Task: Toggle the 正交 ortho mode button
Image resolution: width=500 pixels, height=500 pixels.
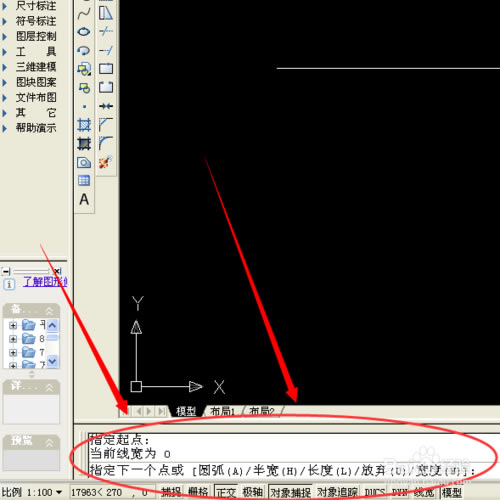Action: (226, 492)
